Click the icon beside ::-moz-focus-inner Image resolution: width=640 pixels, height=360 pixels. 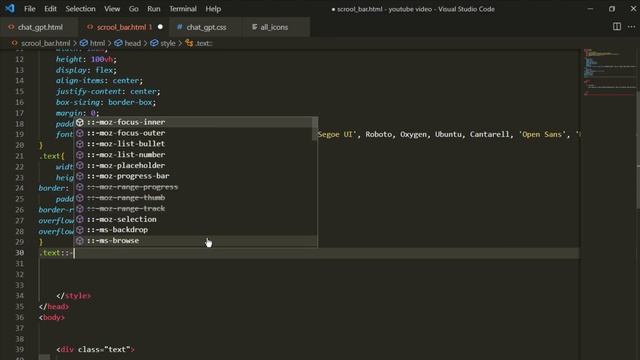(80, 122)
